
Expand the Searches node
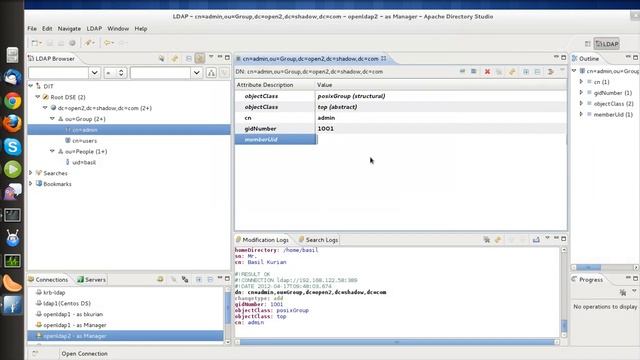31,173
